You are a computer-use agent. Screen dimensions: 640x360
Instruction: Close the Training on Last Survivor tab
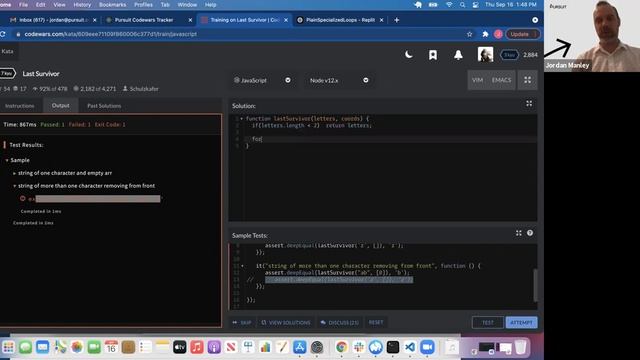tap(286, 20)
